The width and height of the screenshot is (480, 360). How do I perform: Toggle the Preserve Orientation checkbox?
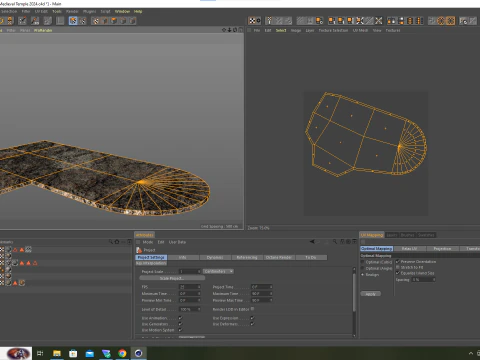point(397,262)
